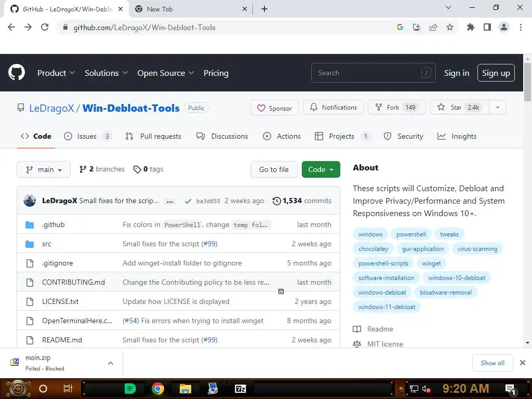Open the README.md file
The image size is (532, 399).
pos(62,340)
